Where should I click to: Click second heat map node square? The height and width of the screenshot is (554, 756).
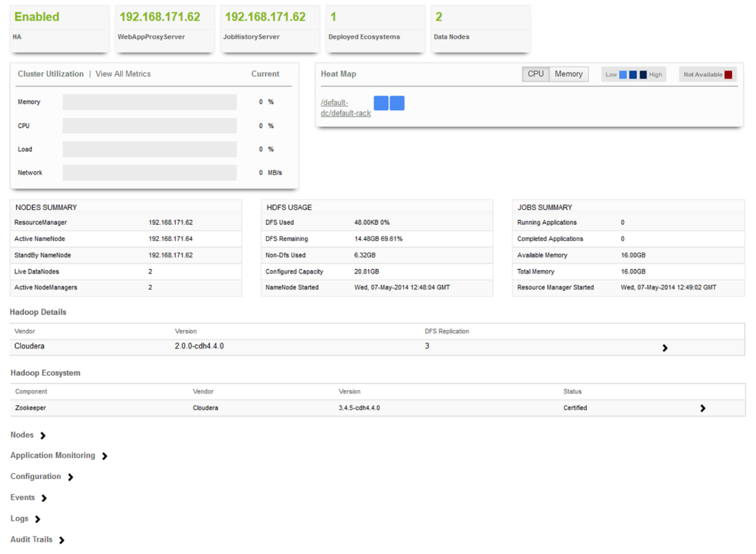click(x=397, y=103)
